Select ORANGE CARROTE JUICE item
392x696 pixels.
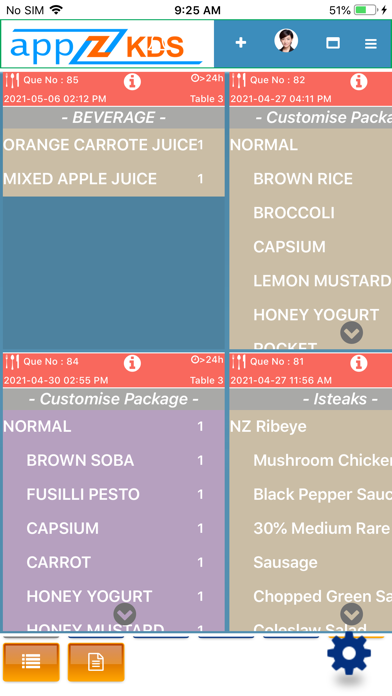click(x=114, y=145)
